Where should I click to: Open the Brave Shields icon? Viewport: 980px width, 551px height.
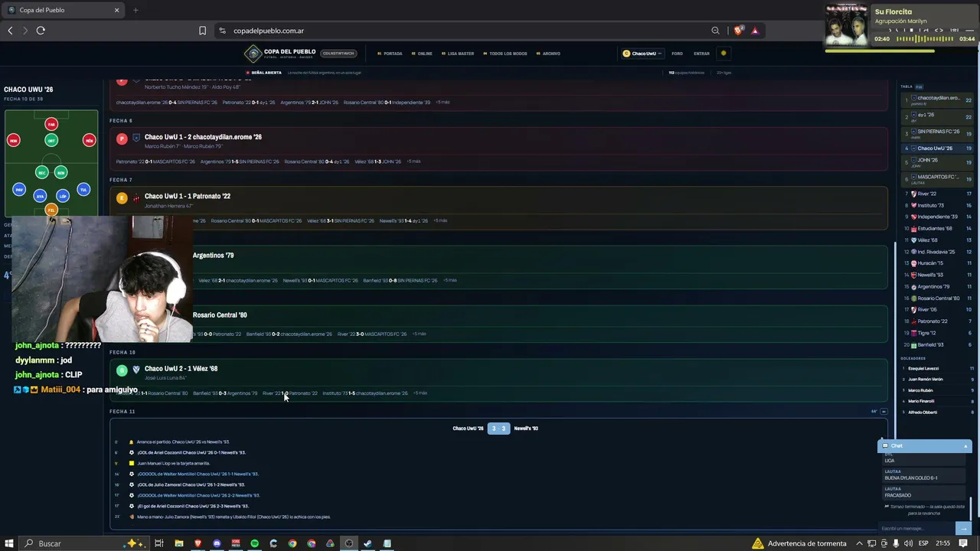pyautogui.click(x=739, y=31)
